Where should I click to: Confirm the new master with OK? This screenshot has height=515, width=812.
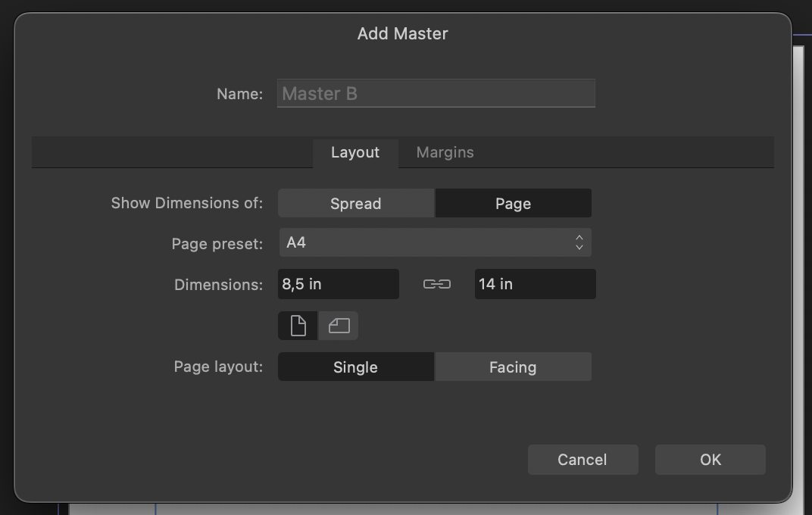pos(710,460)
